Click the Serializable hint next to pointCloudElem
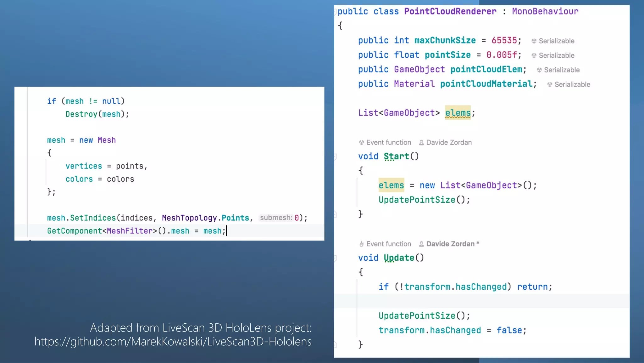The width and height of the screenshot is (644, 363). tap(562, 70)
